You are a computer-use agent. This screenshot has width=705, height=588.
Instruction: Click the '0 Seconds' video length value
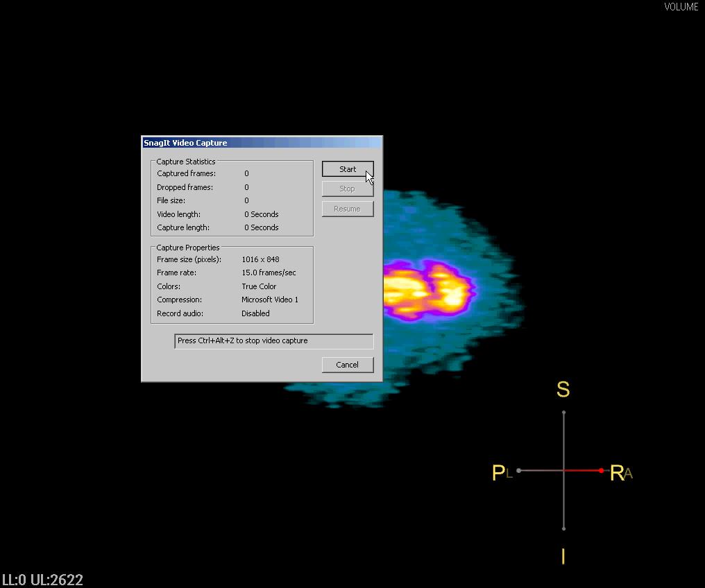[x=261, y=214]
